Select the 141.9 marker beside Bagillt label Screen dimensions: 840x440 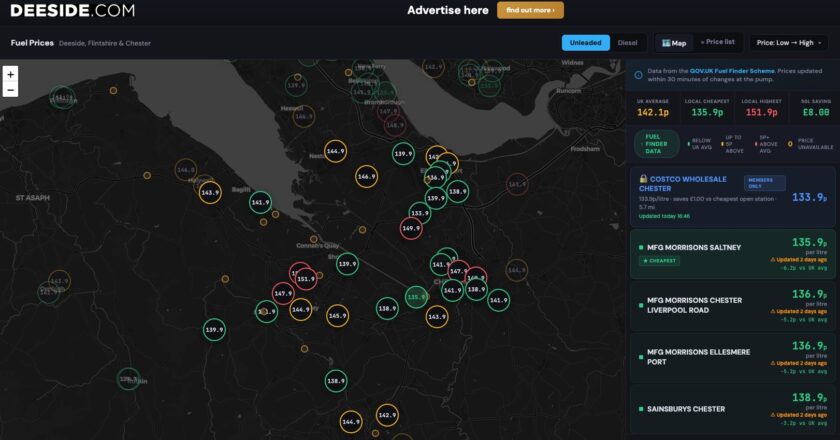coord(260,202)
